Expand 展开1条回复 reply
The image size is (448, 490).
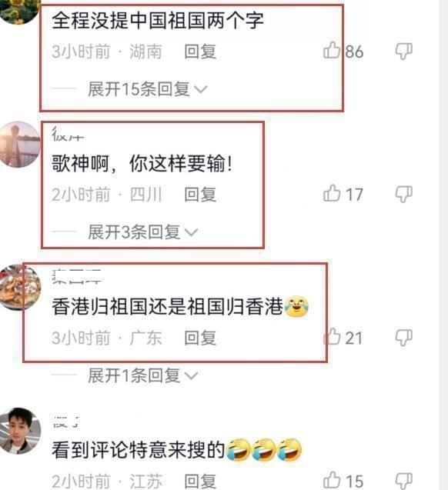(143, 375)
